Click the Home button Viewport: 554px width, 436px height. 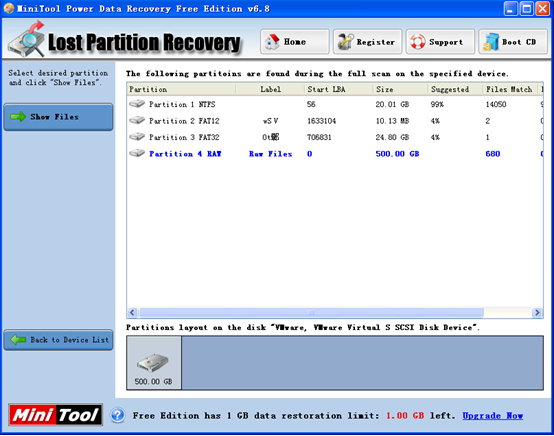[295, 42]
